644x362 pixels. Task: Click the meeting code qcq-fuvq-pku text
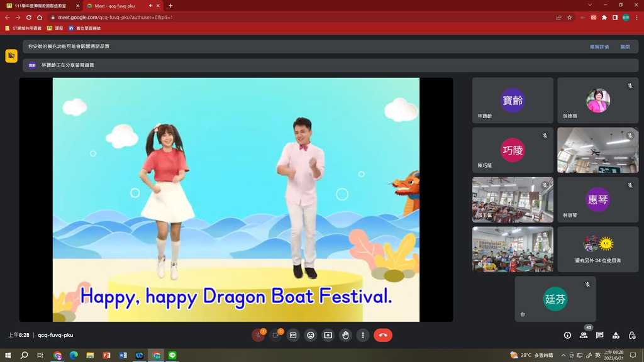coord(55,335)
